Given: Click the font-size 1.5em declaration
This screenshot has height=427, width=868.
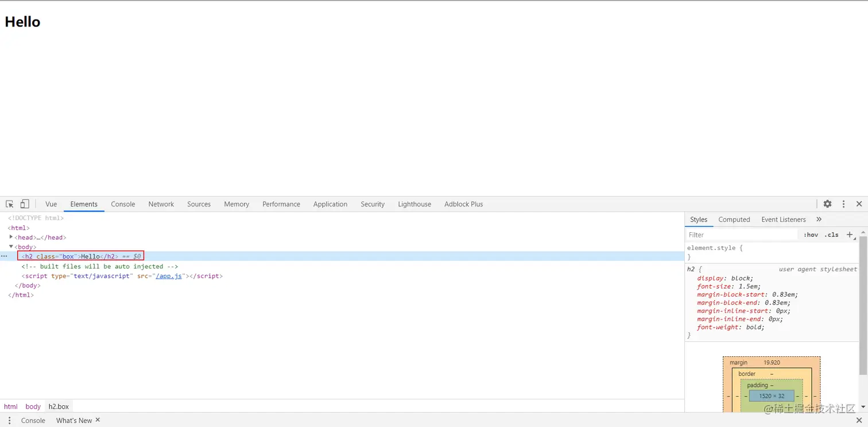Looking at the screenshot, I should point(729,286).
